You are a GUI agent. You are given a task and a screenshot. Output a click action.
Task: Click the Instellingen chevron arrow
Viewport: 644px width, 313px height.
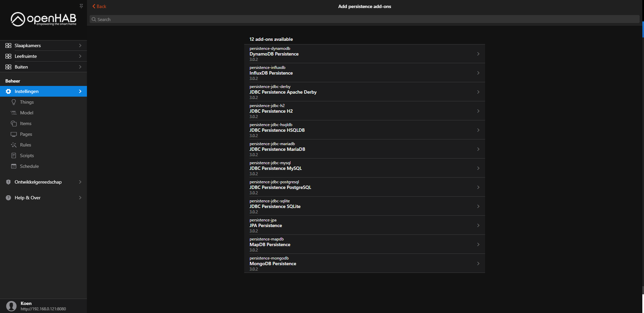(x=80, y=91)
